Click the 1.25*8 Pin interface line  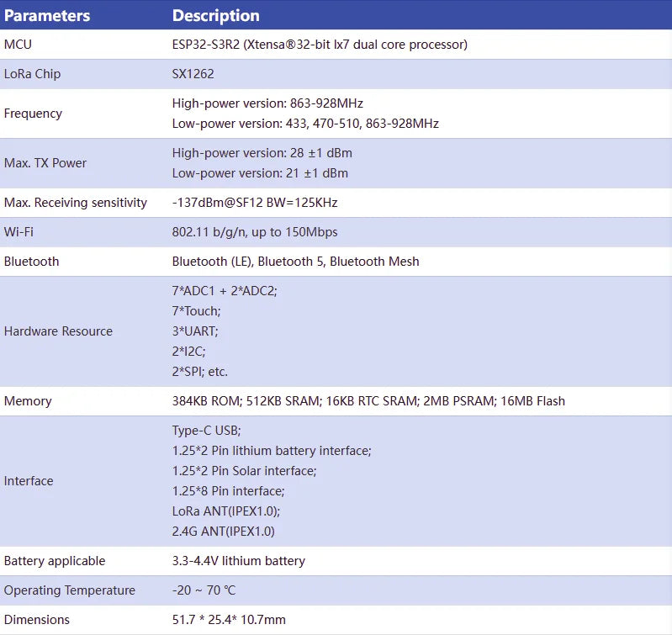point(228,491)
